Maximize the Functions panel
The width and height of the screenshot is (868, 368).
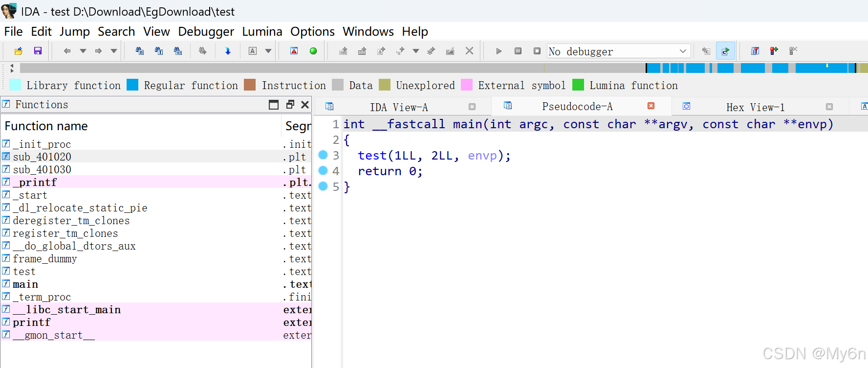click(x=274, y=105)
